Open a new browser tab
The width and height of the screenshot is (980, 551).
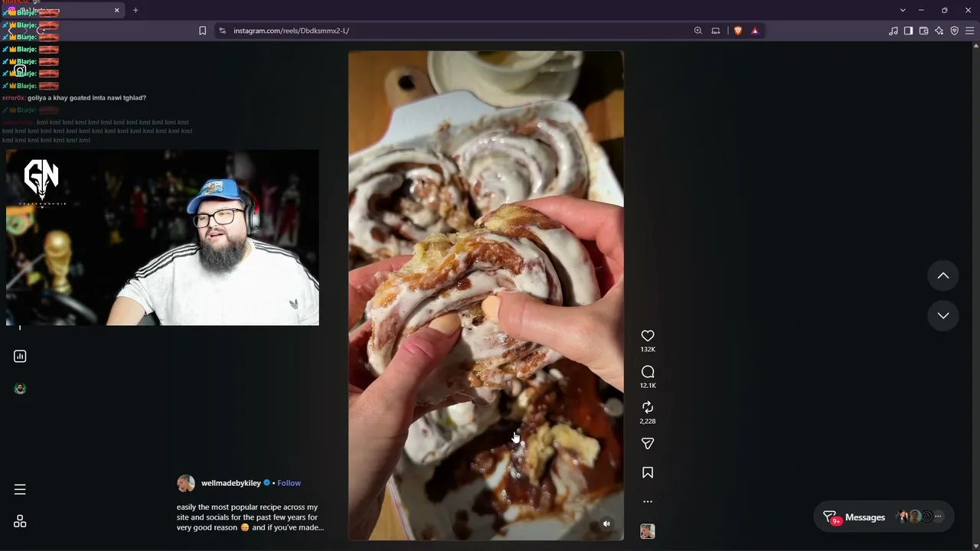coord(136,10)
